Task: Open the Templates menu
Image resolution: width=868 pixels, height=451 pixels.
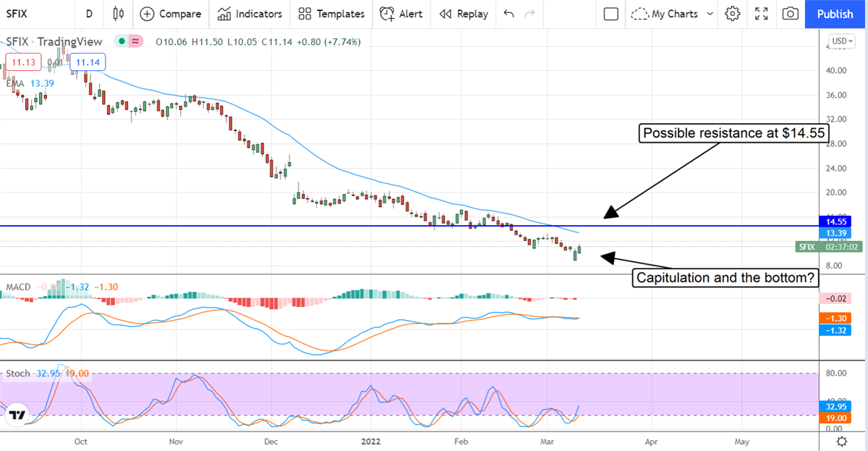Action: pos(331,14)
